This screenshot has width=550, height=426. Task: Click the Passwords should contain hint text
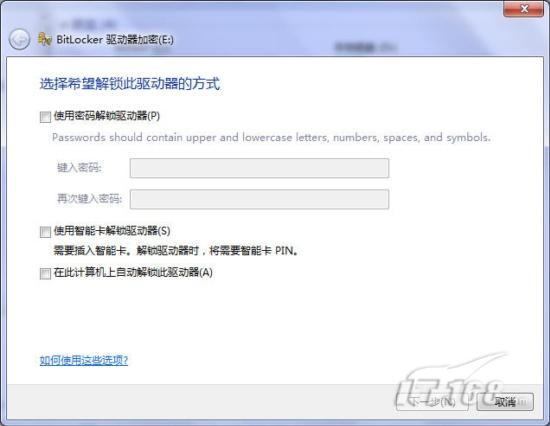click(x=271, y=137)
